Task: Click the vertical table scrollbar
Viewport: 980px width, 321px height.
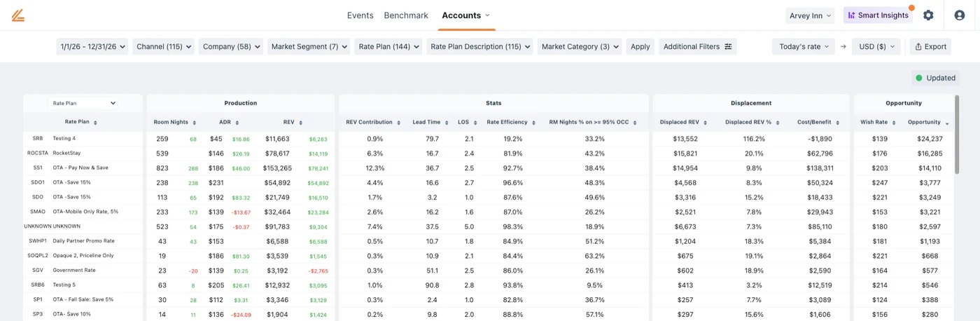Action: click(x=956, y=133)
